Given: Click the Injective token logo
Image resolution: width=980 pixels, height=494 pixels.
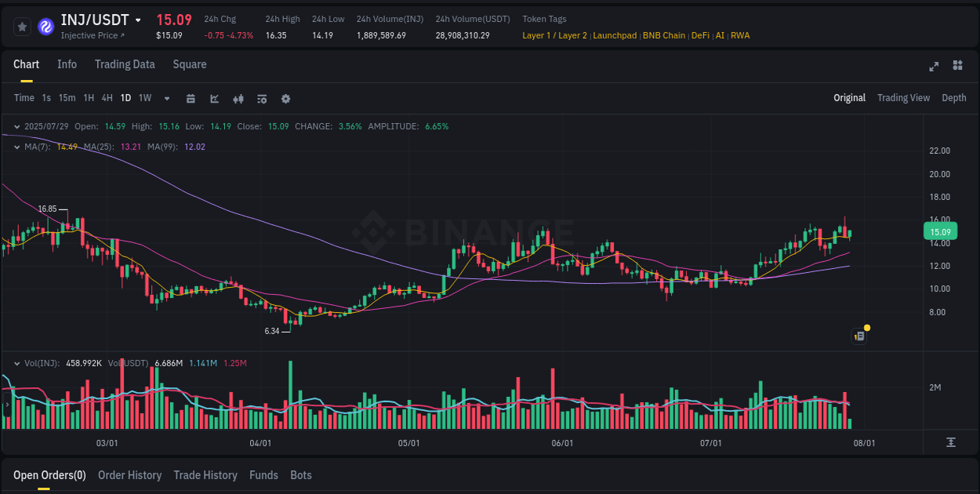Looking at the screenshot, I should 47,26.
